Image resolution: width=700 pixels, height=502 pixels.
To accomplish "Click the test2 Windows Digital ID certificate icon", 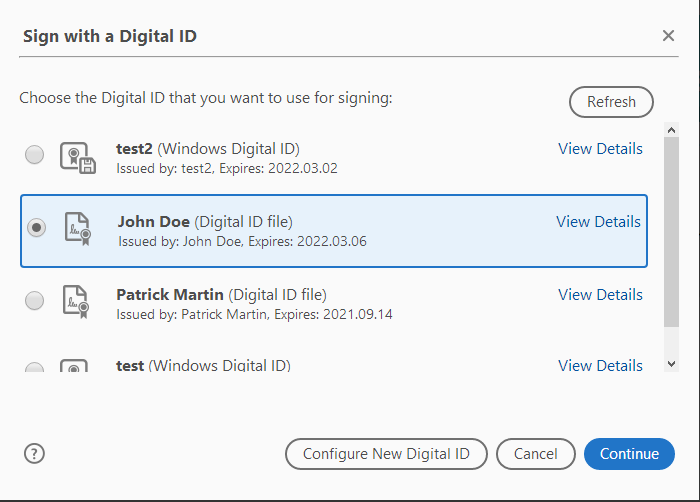I will click(77, 157).
